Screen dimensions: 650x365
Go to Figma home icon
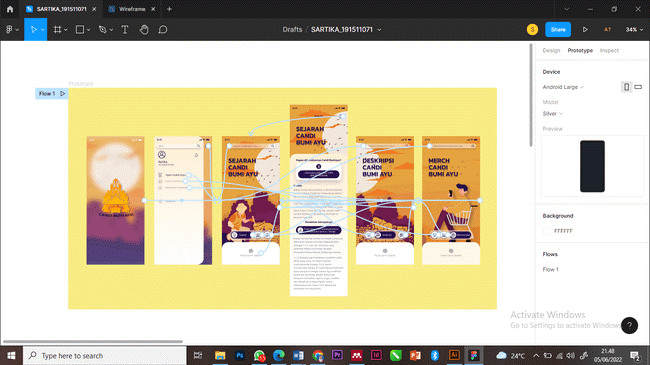(10, 9)
